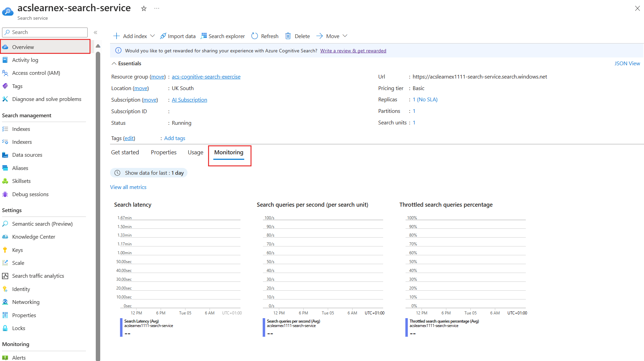Collapse the sidebar with the double chevron
Image resolution: width=644 pixels, height=361 pixels.
coord(95,32)
